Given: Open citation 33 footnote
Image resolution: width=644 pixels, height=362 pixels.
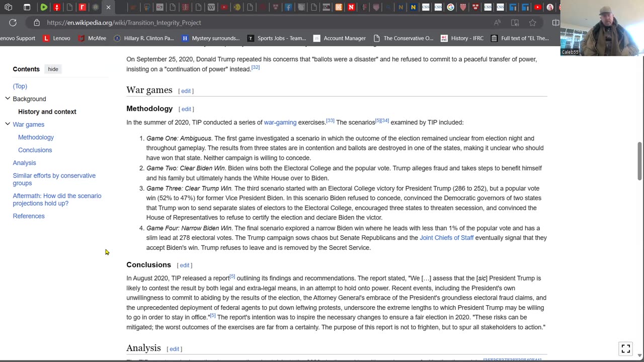Looking at the screenshot, I should 330,121.
